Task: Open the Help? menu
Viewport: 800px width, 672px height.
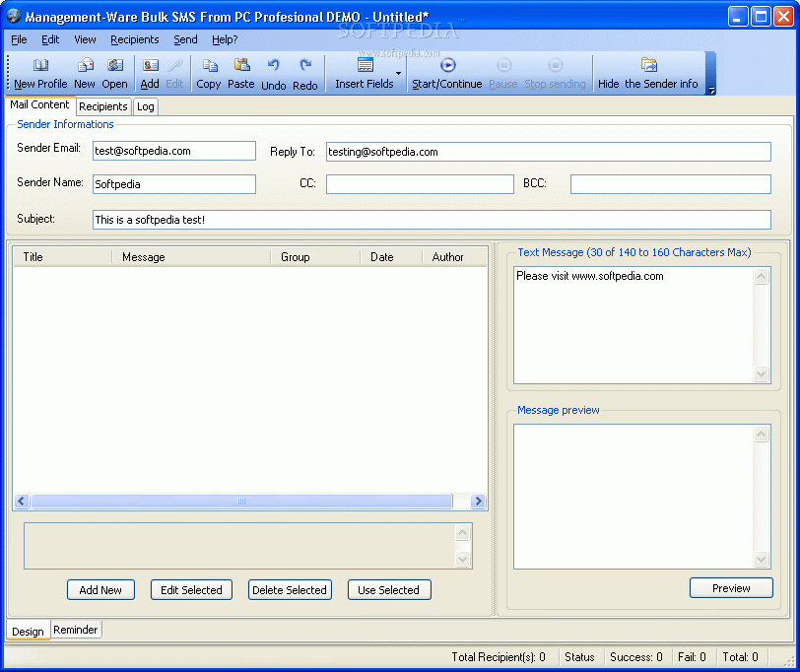Action: (225, 39)
